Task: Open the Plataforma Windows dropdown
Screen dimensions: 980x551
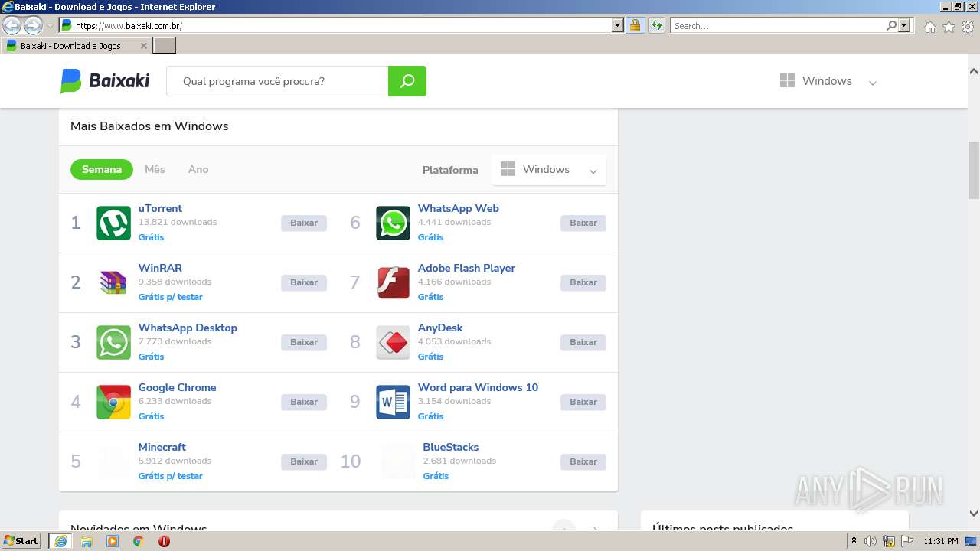Action: (549, 170)
